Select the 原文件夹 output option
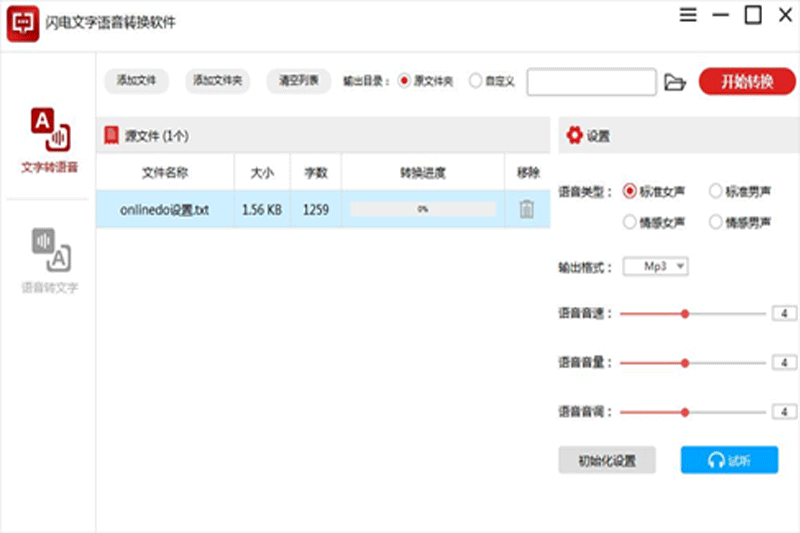The image size is (800, 533). tap(404, 81)
